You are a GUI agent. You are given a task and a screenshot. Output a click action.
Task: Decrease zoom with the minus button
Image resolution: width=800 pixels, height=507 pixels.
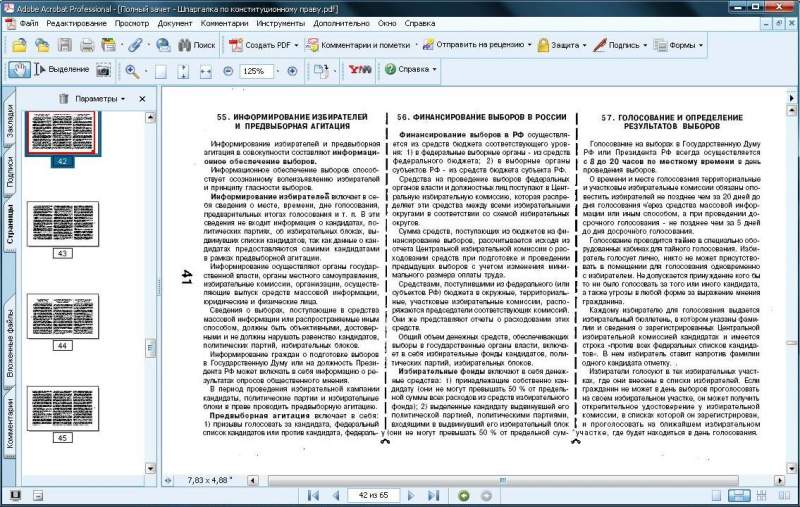click(228, 71)
